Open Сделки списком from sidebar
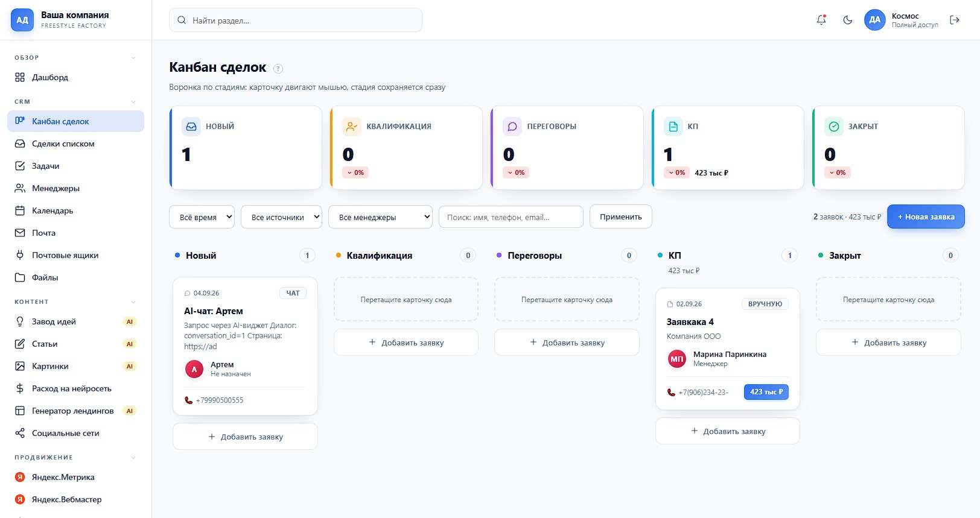This screenshot has height=518, width=980. click(75, 144)
